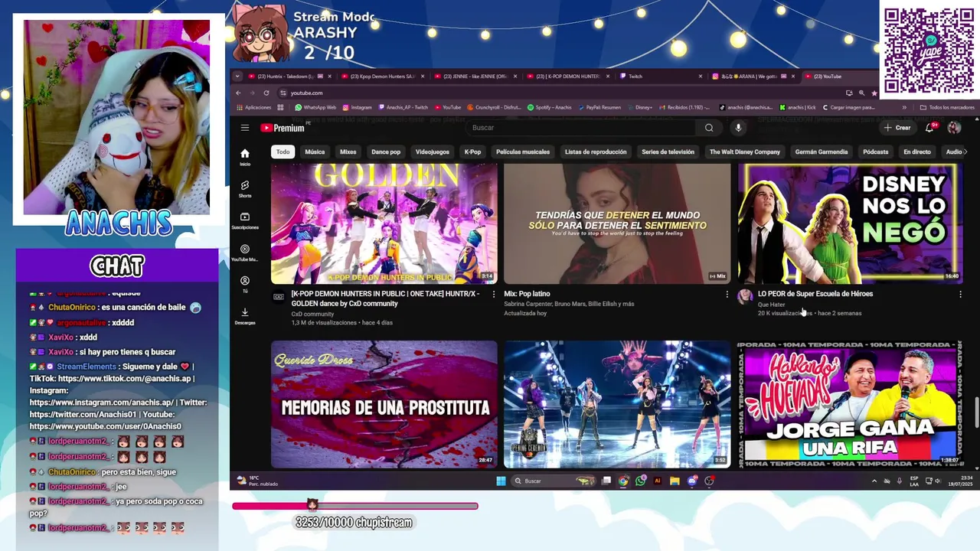This screenshot has height=551, width=980.
Task: Open Crunchyroll bookmark
Action: pos(494,107)
